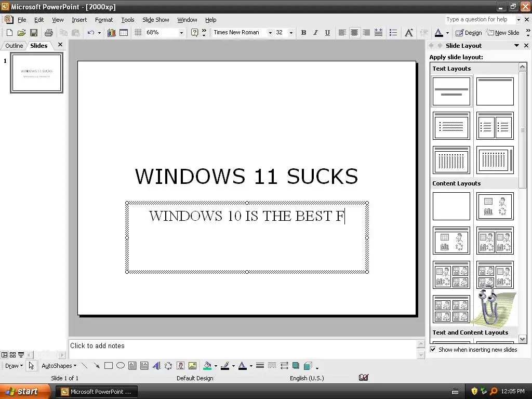This screenshot has width=532, height=399.
Task: Insert a chart from the toolbar
Action: point(111,33)
